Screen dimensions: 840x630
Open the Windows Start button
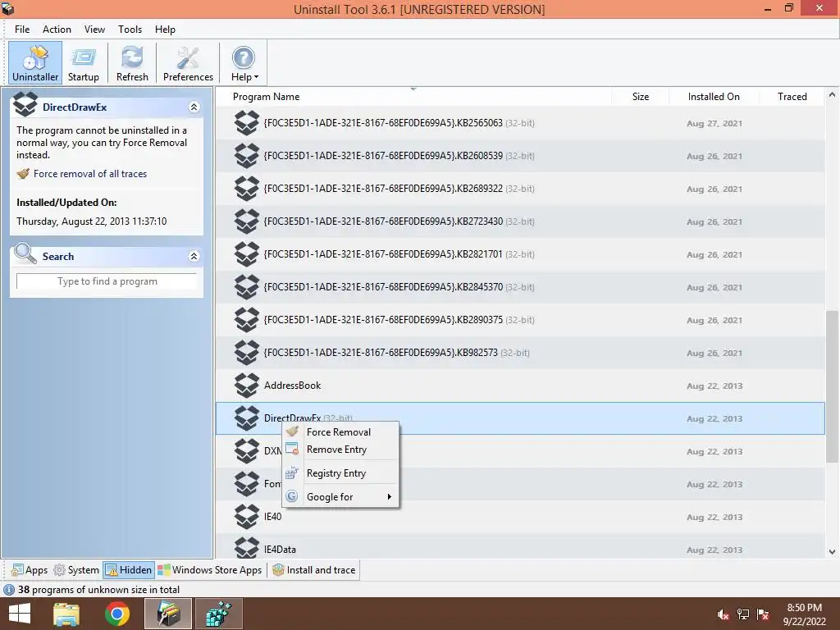pos(20,614)
